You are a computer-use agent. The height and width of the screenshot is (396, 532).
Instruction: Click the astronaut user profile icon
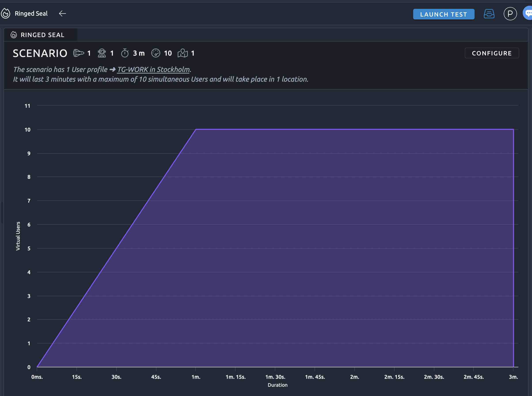(102, 53)
